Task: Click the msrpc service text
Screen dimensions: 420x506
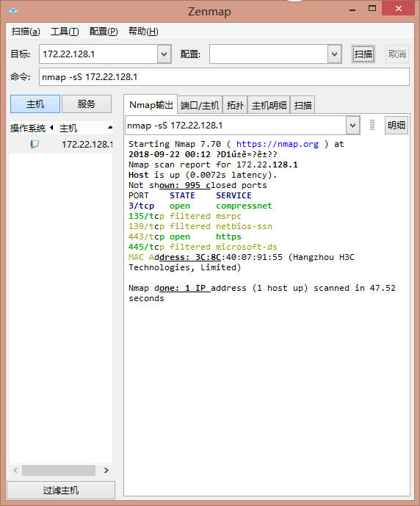Action: 228,216
